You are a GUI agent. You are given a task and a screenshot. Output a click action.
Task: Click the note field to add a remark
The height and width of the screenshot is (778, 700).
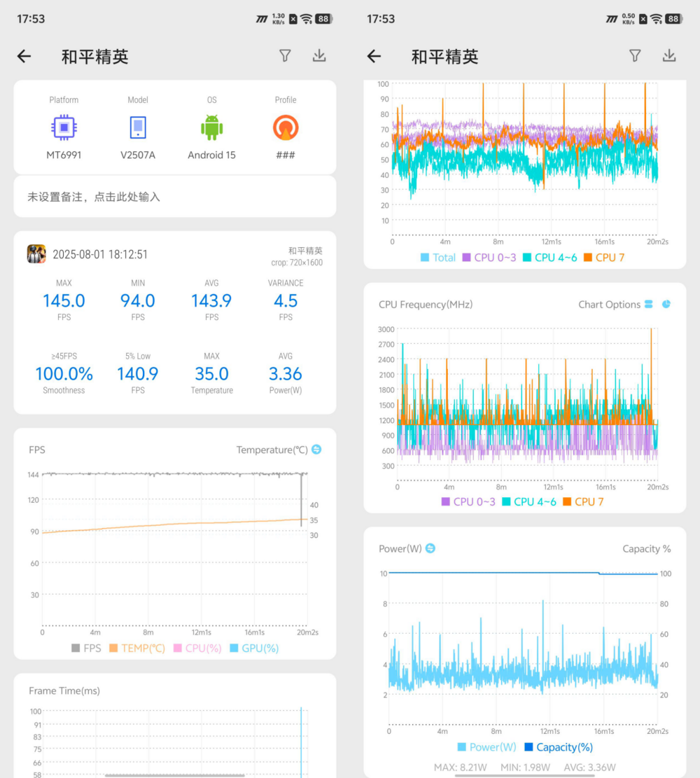(174, 197)
